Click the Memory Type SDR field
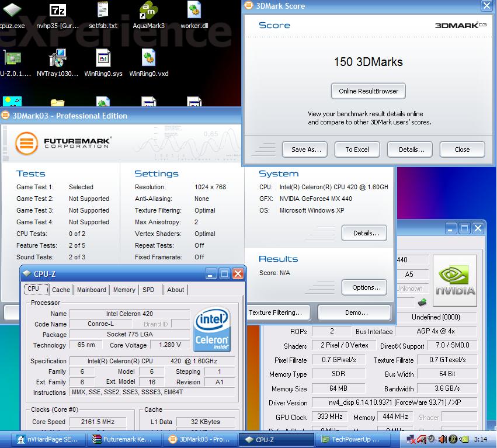497x448 pixels. point(338,374)
